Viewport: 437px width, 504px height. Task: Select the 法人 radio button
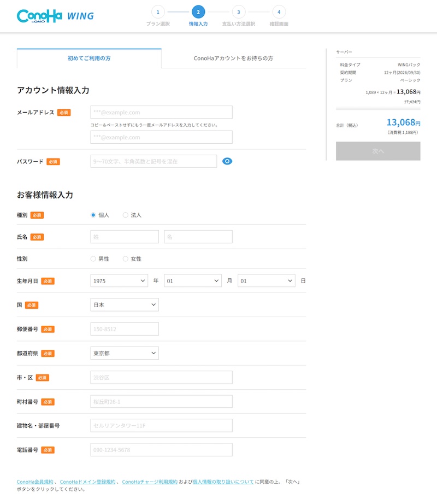126,215
